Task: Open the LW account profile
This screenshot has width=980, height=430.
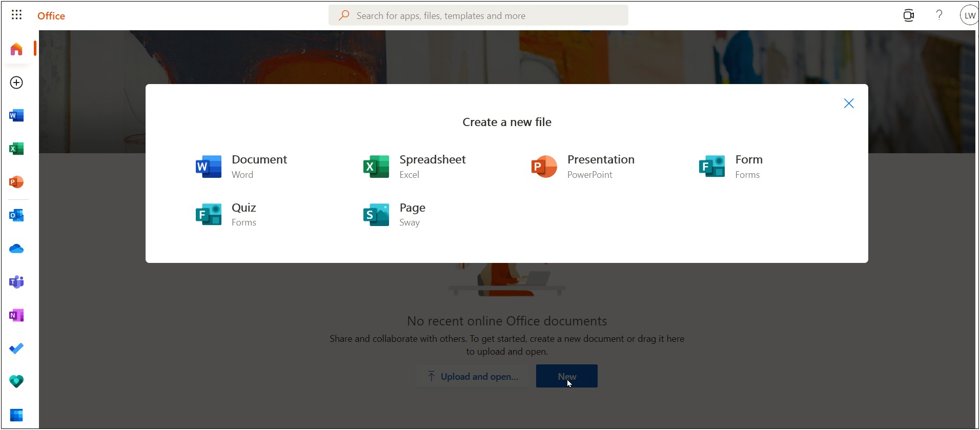Action: point(969,15)
